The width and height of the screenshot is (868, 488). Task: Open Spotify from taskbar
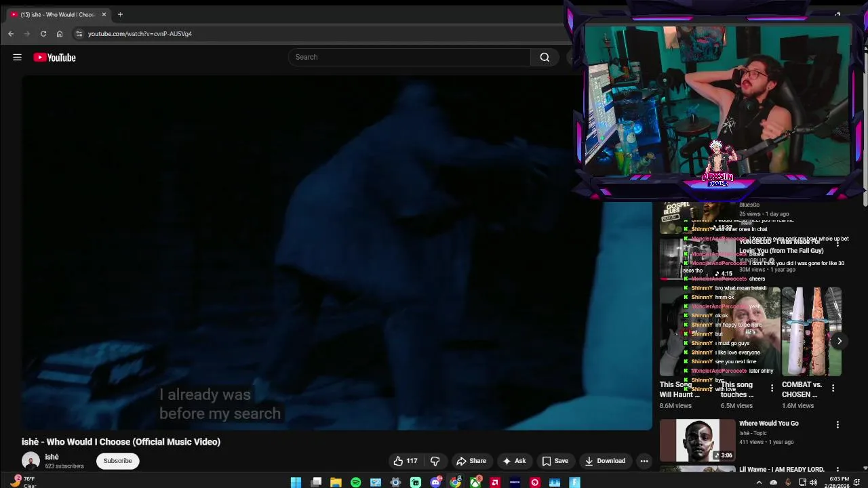click(x=356, y=483)
